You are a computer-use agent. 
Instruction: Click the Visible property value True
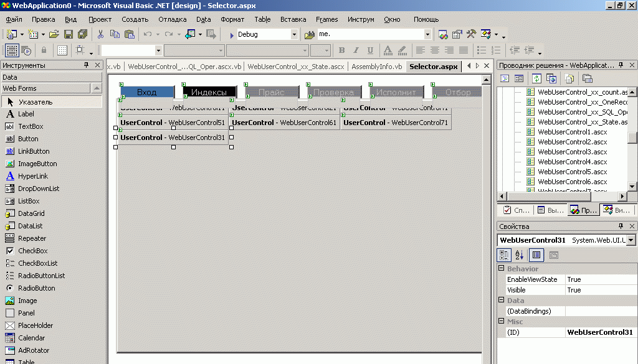601,290
